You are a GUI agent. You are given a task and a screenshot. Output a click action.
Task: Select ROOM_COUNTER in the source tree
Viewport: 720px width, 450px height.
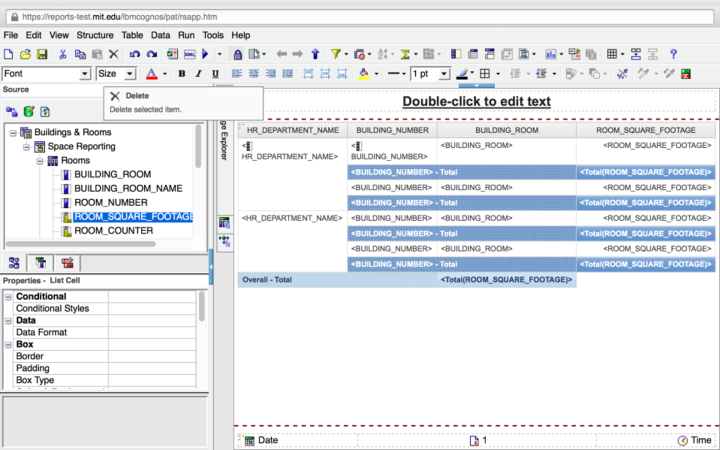pyautogui.click(x=113, y=231)
